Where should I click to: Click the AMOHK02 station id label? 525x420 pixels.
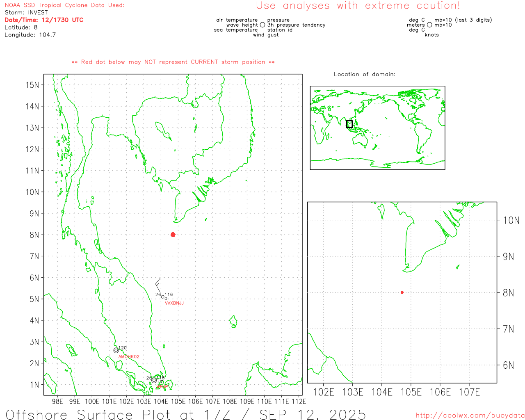click(129, 357)
